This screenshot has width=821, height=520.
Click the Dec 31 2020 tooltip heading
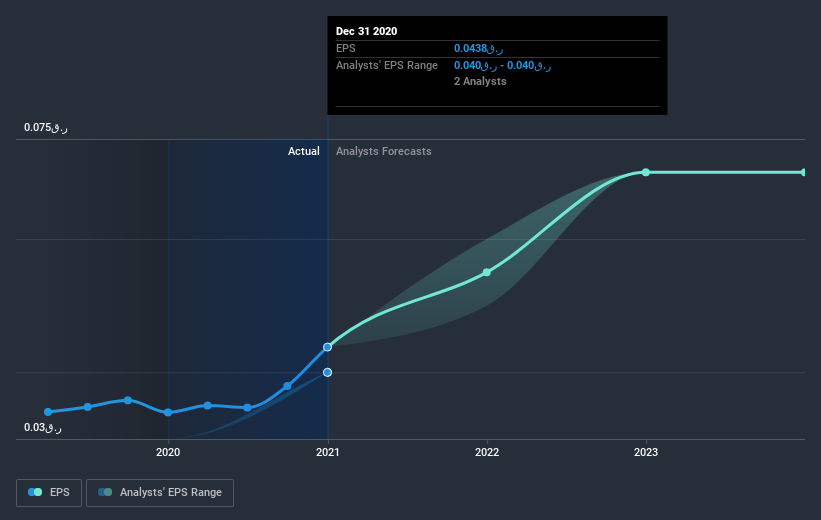click(367, 31)
